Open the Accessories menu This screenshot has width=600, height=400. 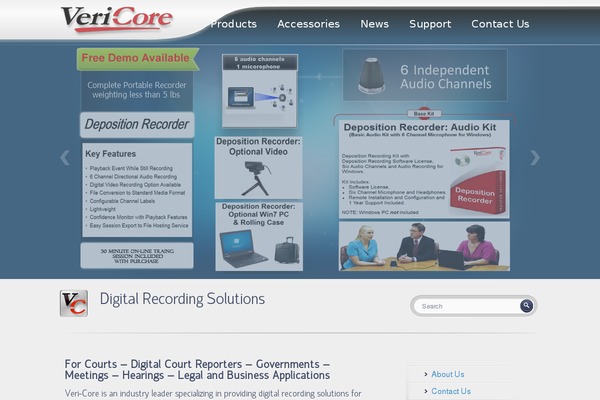(308, 24)
